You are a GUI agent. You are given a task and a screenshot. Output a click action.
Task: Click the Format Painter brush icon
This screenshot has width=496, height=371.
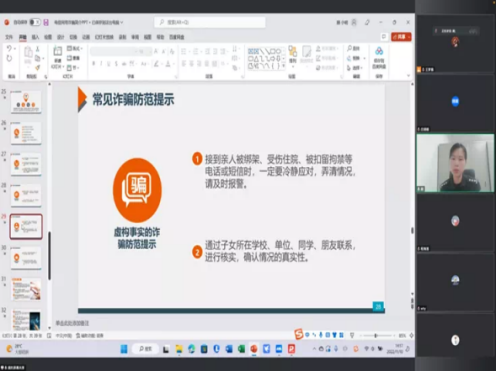coord(38,68)
